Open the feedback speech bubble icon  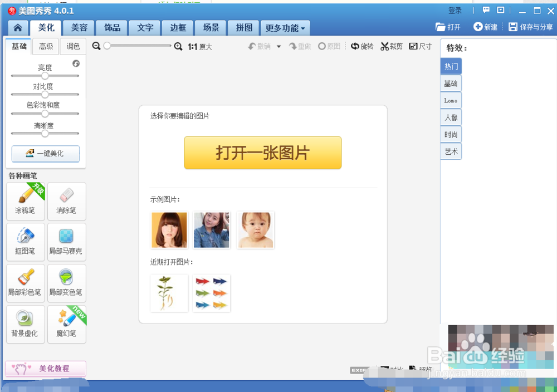point(486,10)
